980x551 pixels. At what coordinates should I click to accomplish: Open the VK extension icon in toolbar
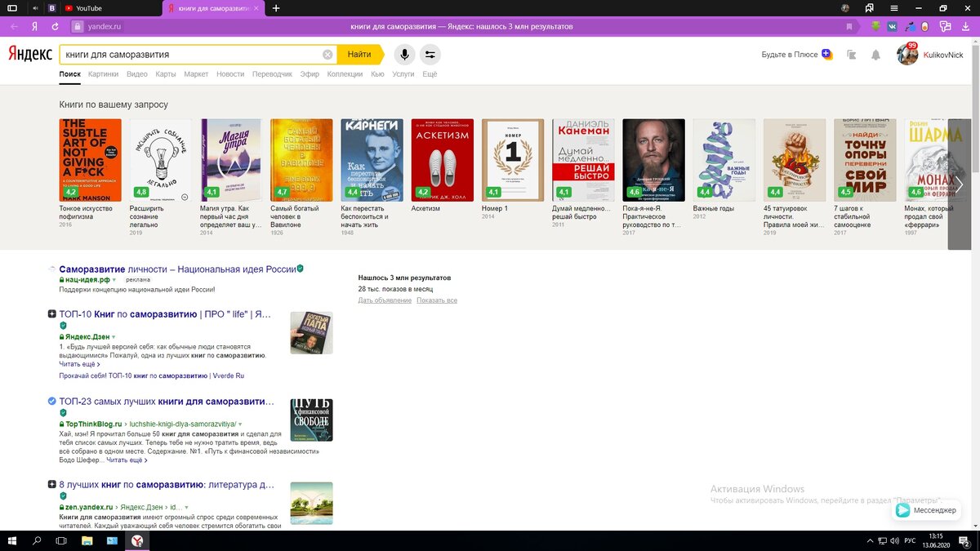893,26
